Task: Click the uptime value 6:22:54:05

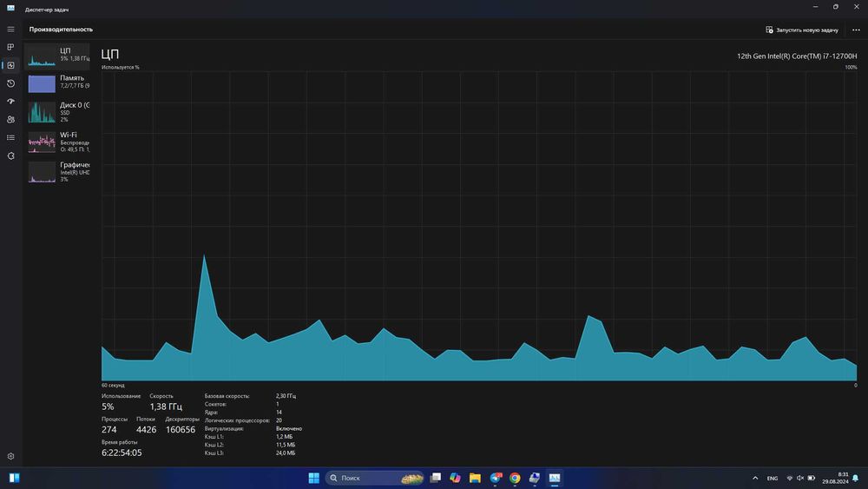Action: tap(122, 453)
